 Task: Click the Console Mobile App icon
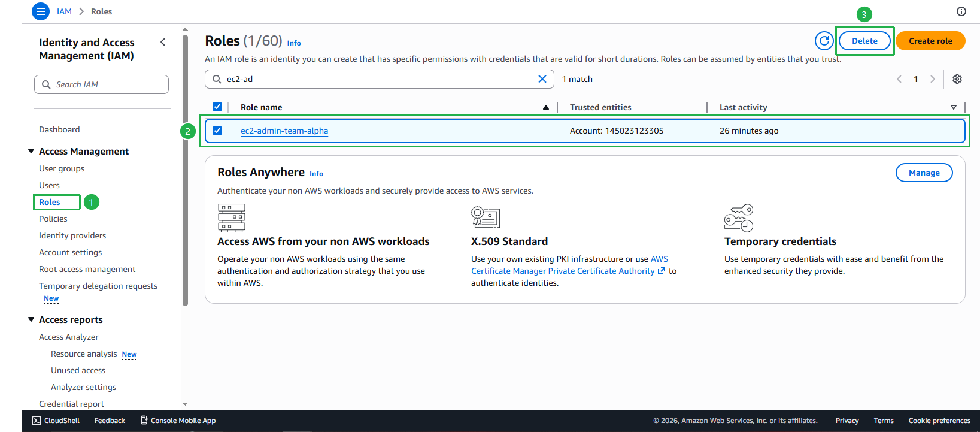pyautogui.click(x=144, y=420)
